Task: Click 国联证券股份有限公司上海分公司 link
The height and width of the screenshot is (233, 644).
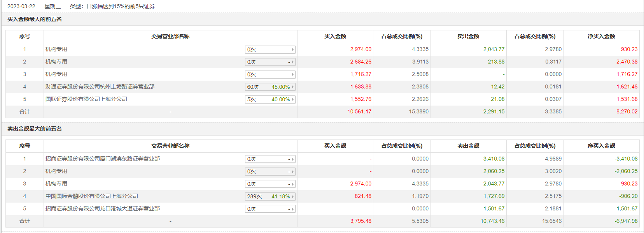Action: tap(86, 99)
